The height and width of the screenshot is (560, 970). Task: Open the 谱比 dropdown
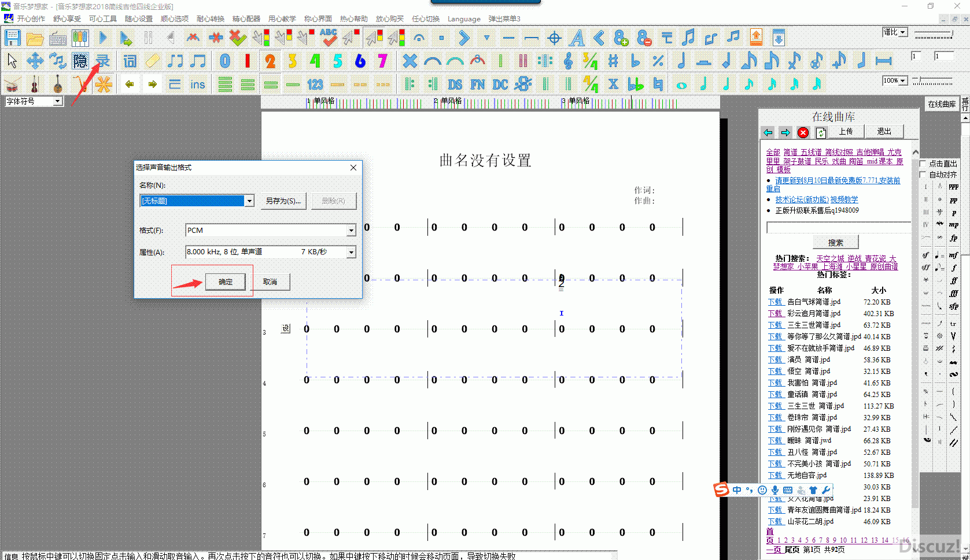(903, 32)
